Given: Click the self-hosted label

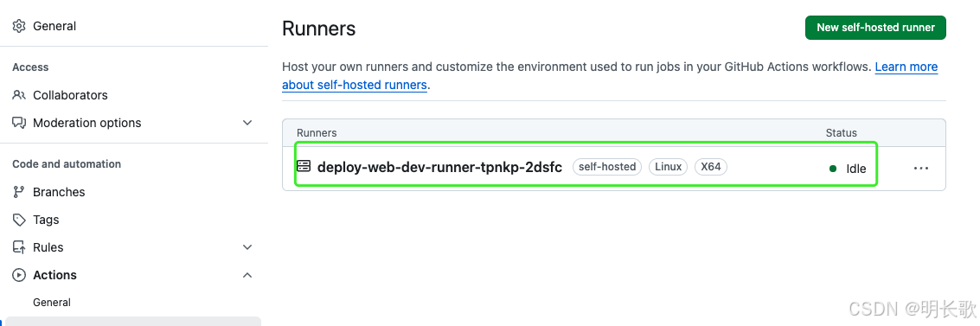Looking at the screenshot, I should coord(607,167).
